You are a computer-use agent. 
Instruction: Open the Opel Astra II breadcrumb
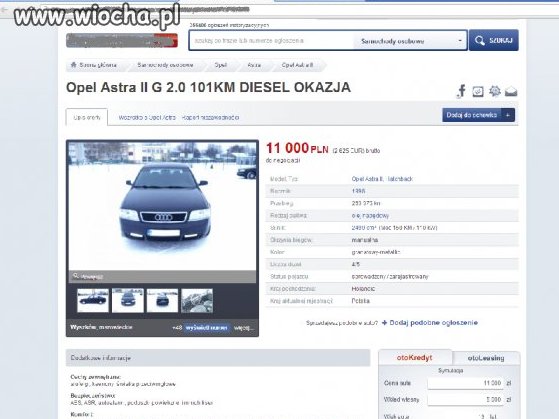[x=297, y=65]
